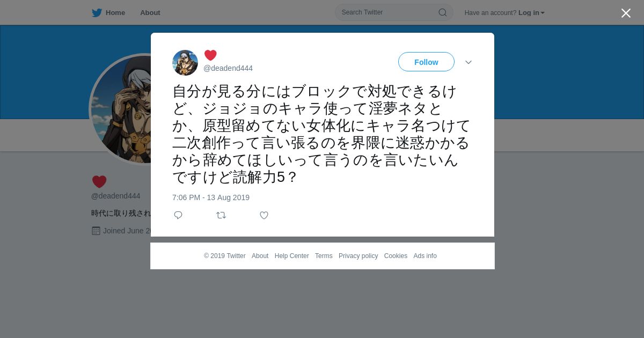Open tweet author's avatar in popup

(x=185, y=63)
